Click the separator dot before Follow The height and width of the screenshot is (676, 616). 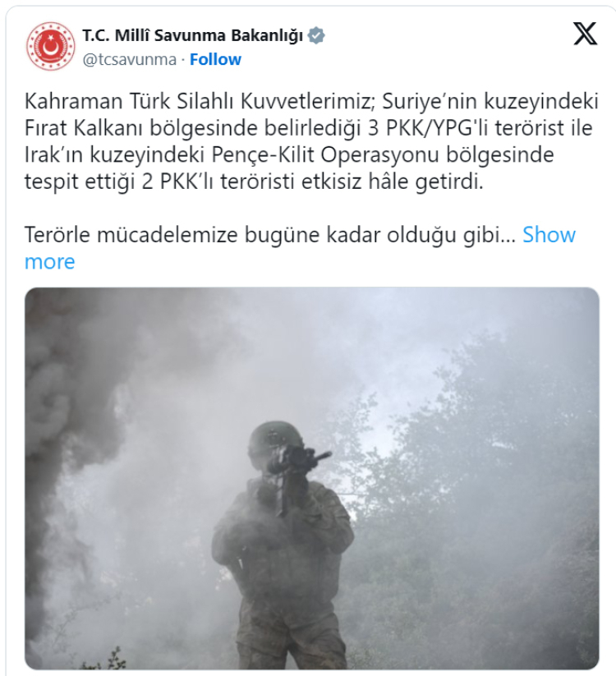(x=183, y=59)
